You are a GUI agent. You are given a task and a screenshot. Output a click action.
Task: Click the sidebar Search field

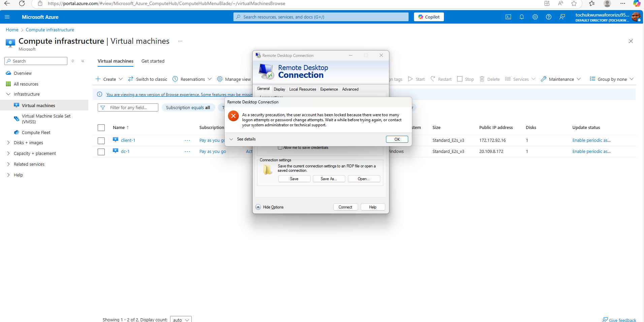[x=36, y=61]
